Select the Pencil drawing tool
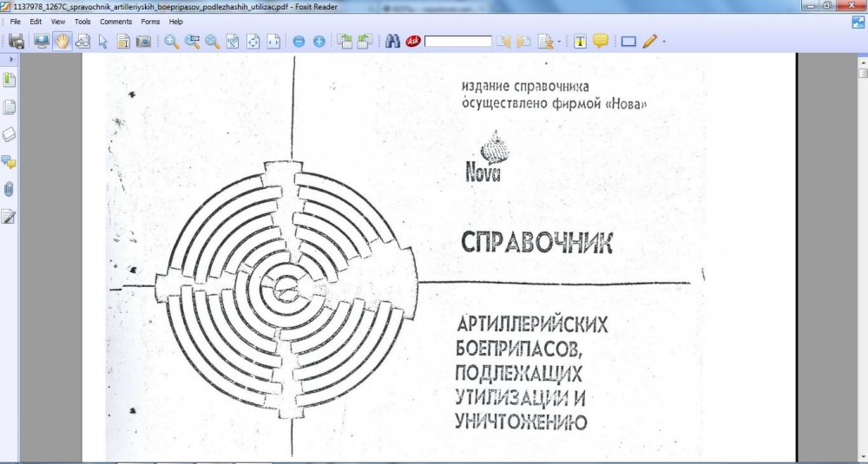Screen dimensions: 868x464 (650, 42)
